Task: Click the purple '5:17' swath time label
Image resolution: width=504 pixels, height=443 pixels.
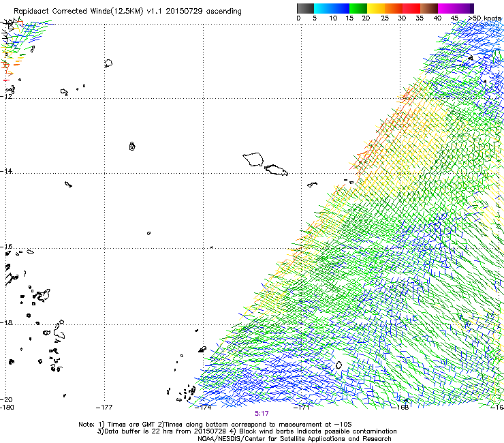Action: [x=262, y=414]
